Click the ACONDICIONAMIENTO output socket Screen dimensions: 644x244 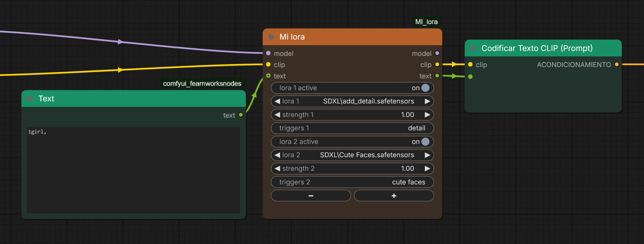tap(617, 64)
